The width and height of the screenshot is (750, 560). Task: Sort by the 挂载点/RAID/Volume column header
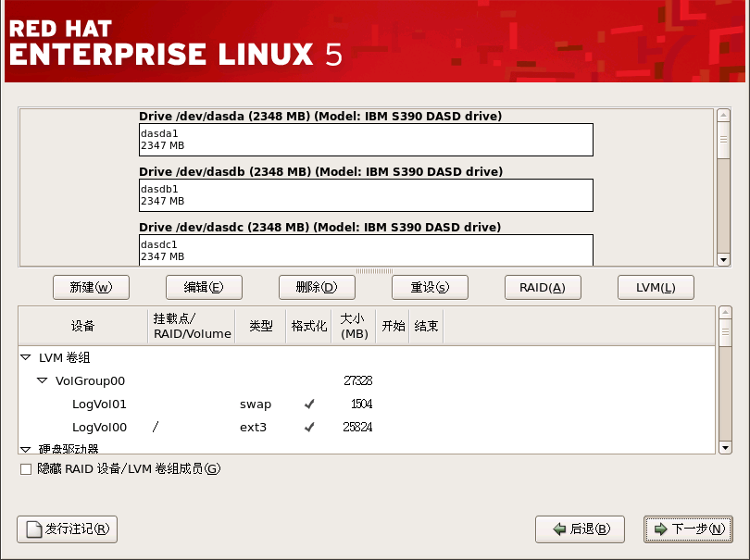point(192,326)
